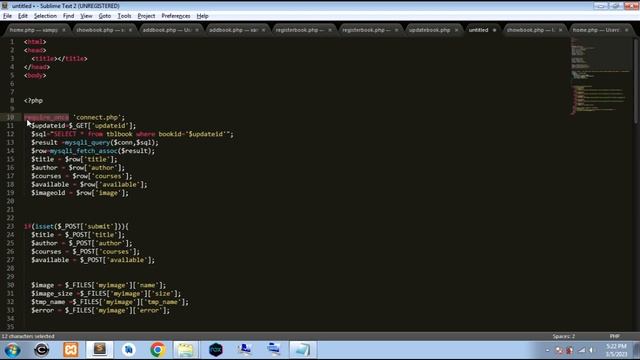640x360 pixels.
Task: Open the File menu
Action: (x=7, y=16)
